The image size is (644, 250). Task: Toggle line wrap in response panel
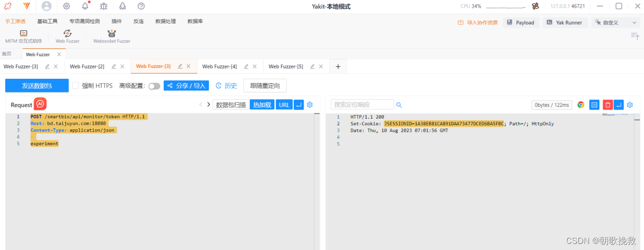618,105
